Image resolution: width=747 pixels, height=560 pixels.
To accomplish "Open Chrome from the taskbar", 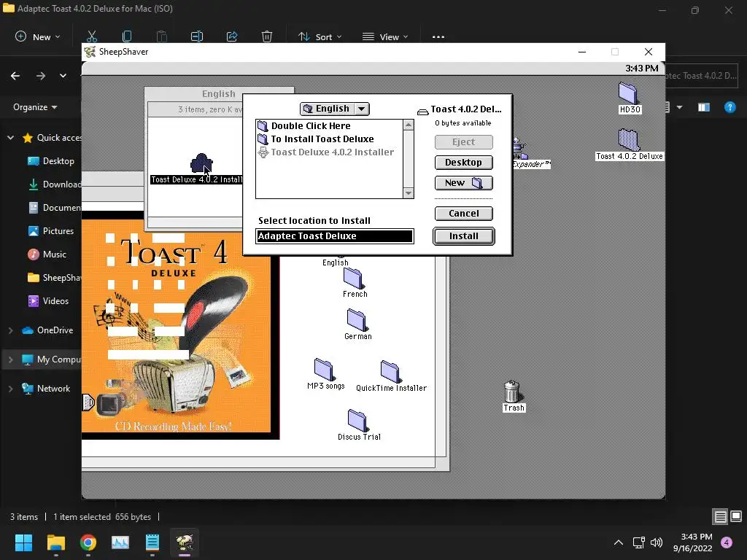I will pos(88,542).
